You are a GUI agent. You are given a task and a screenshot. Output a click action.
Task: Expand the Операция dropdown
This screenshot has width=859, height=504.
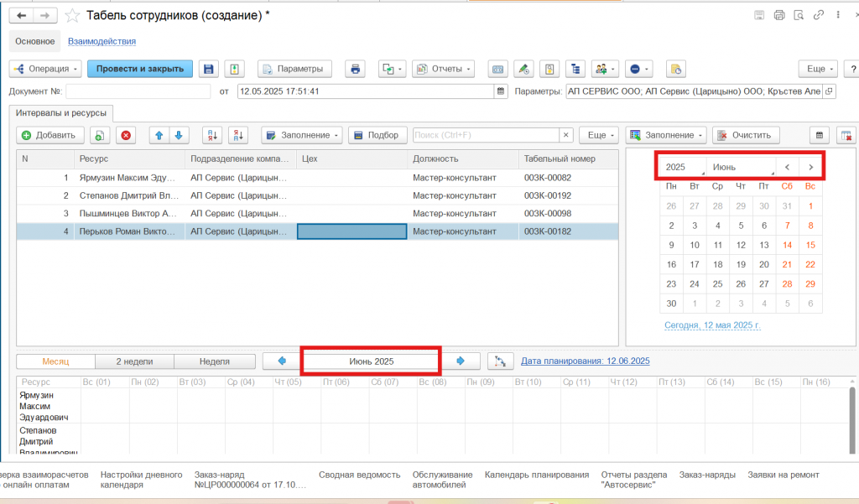(x=46, y=69)
